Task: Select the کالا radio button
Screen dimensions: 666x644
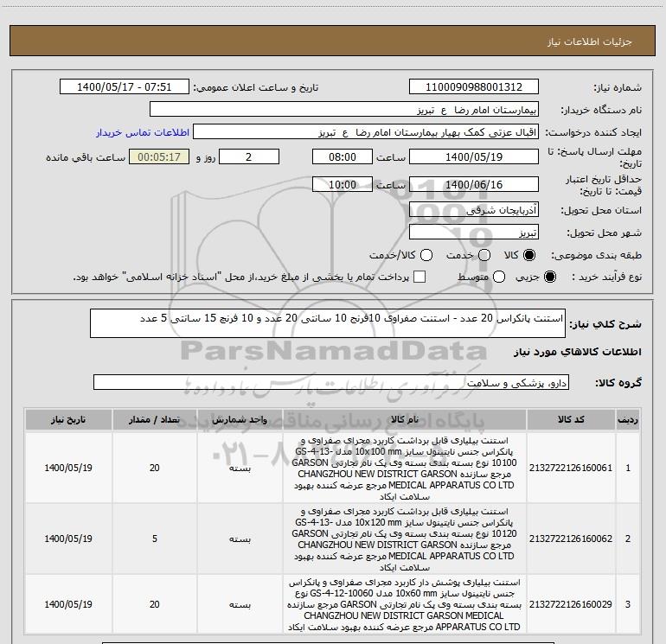Action: 529,255
